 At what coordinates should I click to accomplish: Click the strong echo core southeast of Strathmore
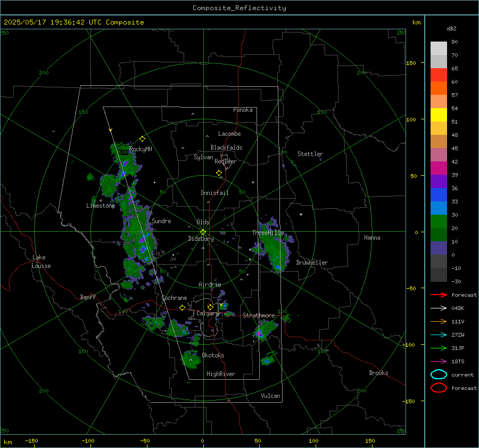[x=260, y=333]
